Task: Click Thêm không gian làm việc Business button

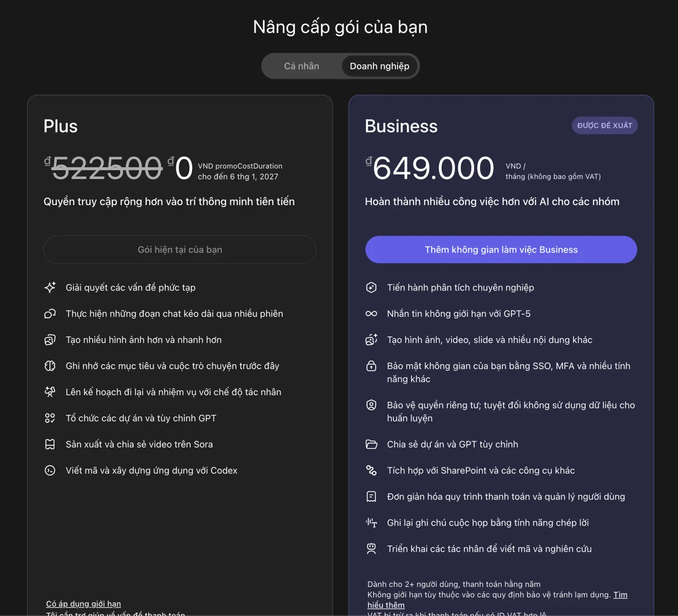Action: pyautogui.click(x=501, y=250)
